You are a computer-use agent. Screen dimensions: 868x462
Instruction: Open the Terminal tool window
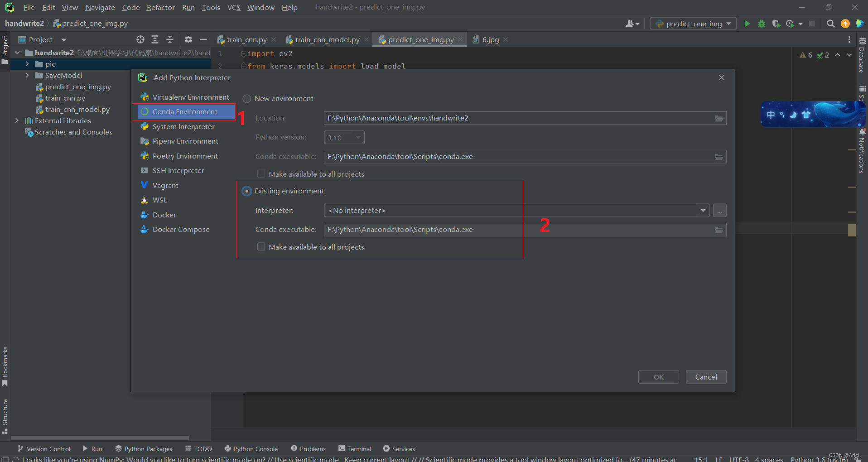pos(355,449)
